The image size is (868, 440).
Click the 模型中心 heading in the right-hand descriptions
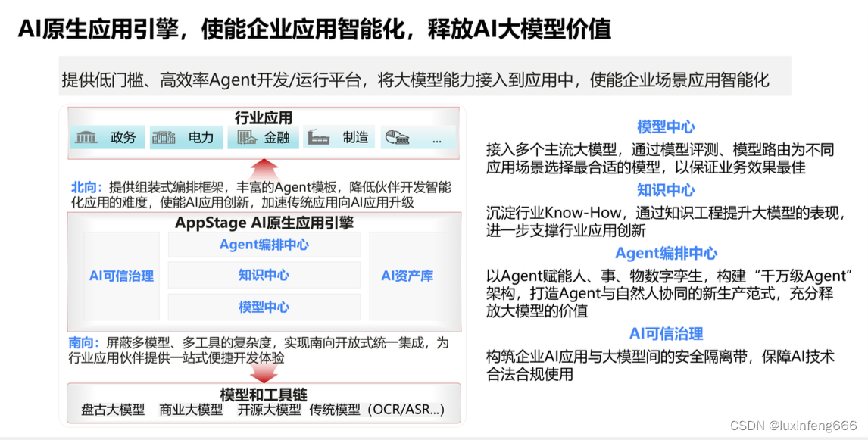[666, 126]
